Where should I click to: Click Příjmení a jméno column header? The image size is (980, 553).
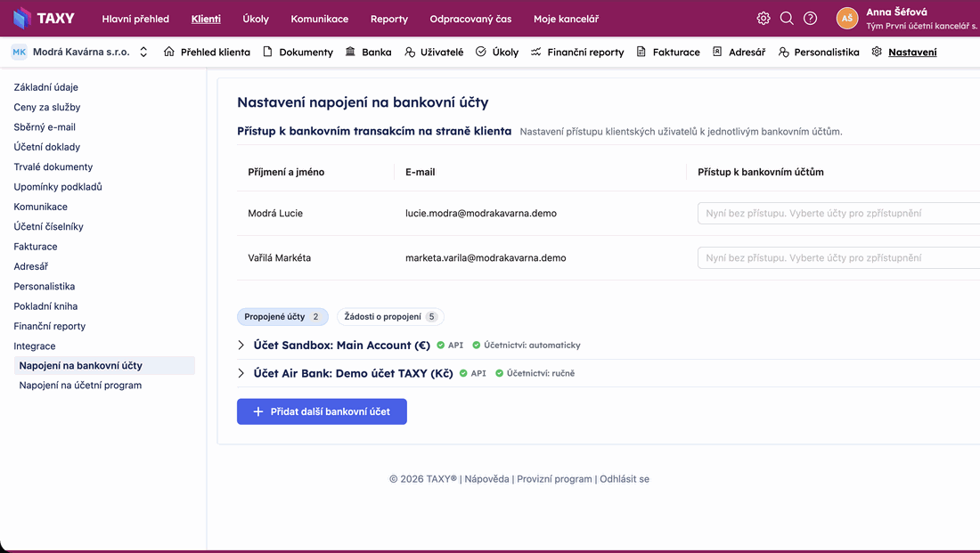pyautogui.click(x=286, y=172)
